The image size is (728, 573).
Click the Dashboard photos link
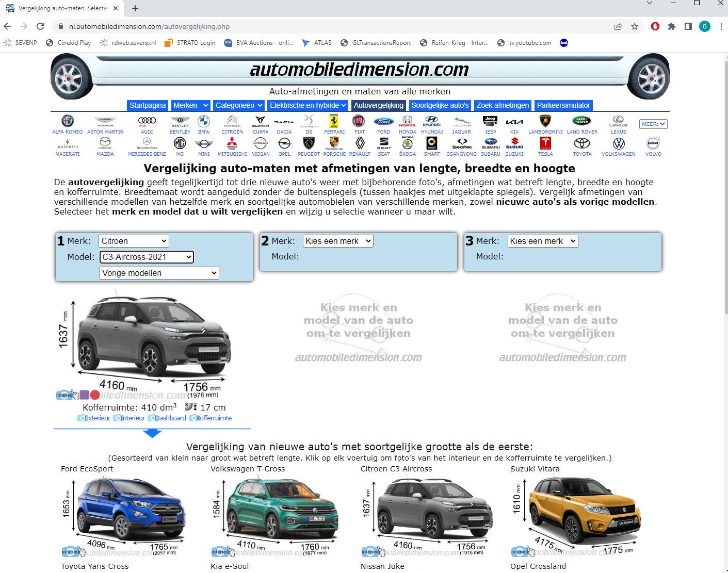(168, 418)
